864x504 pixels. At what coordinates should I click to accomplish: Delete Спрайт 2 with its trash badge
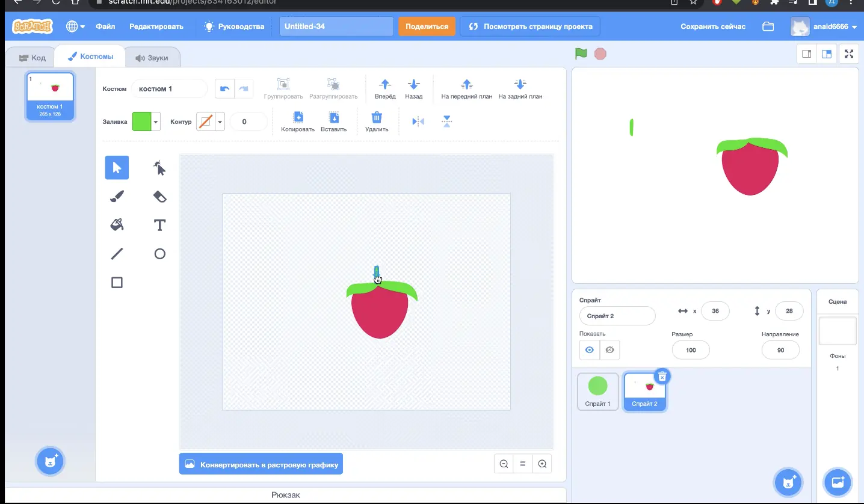[662, 376]
